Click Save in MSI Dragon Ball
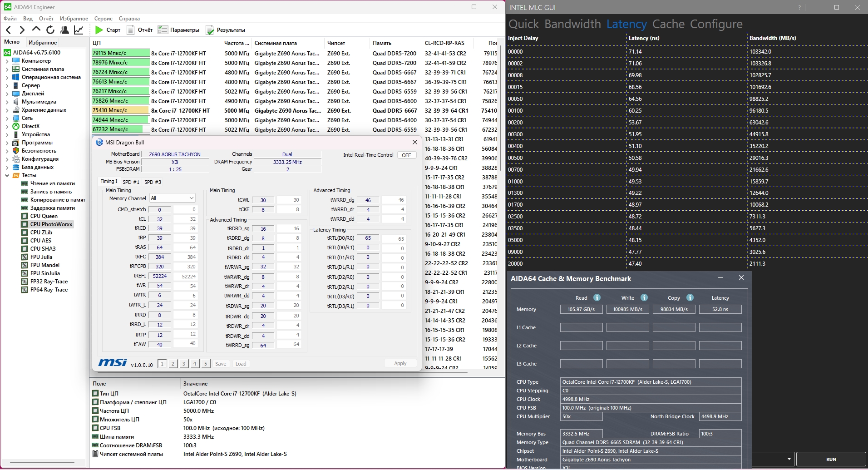868x470 pixels. pos(221,364)
